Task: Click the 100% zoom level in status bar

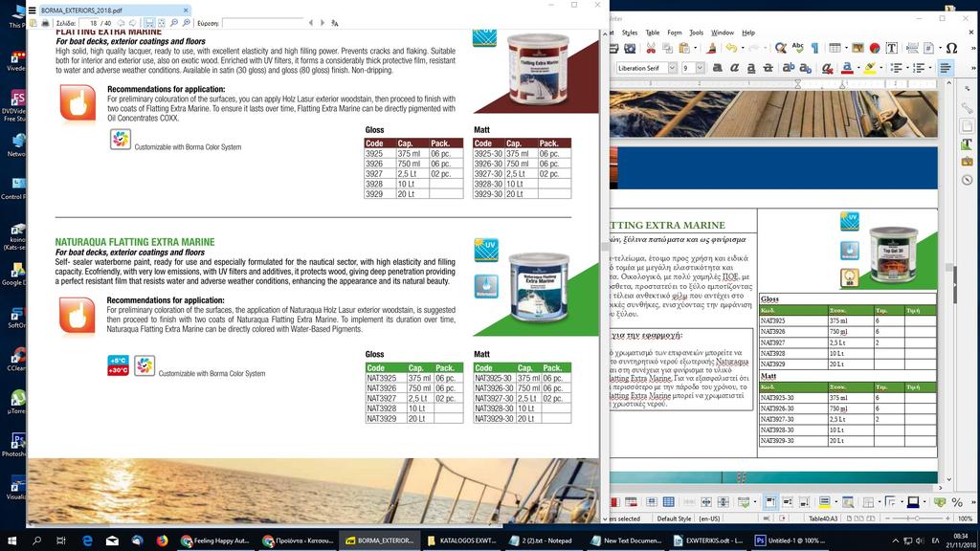Action: 966,518
